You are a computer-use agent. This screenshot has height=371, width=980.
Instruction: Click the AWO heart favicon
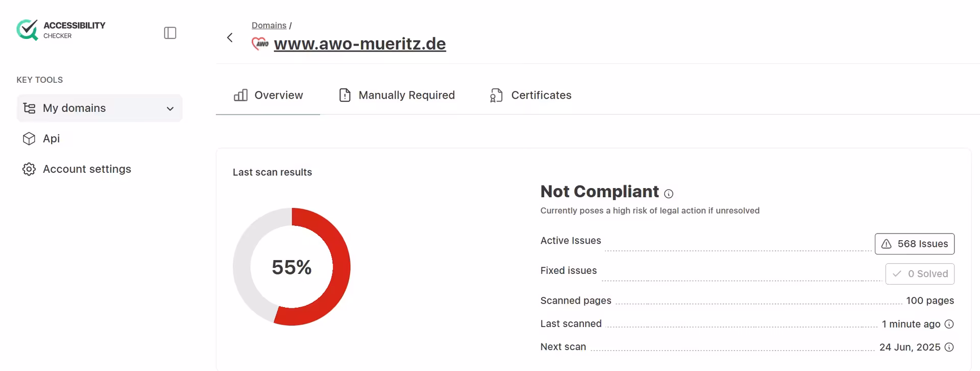tap(260, 44)
